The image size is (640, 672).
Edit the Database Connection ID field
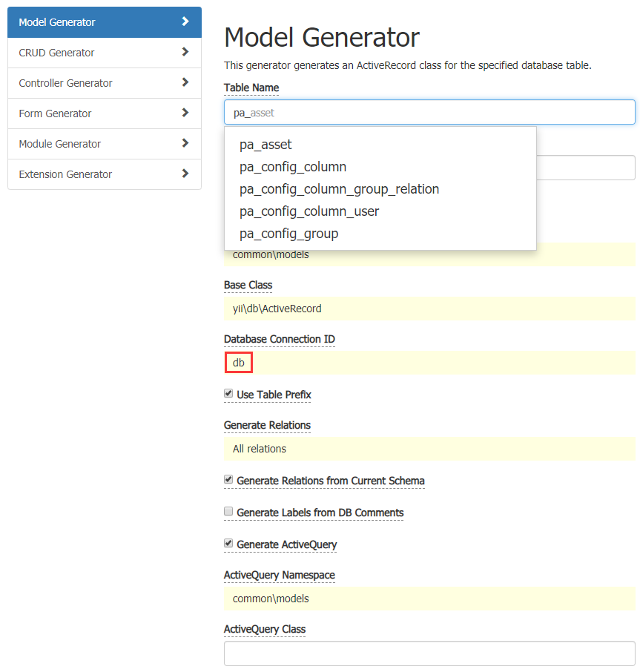(x=429, y=363)
